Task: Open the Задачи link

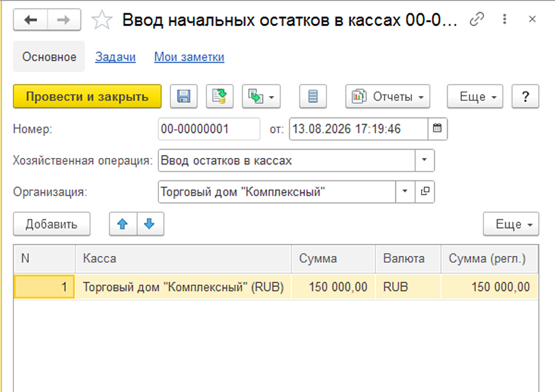Action: 115,57
